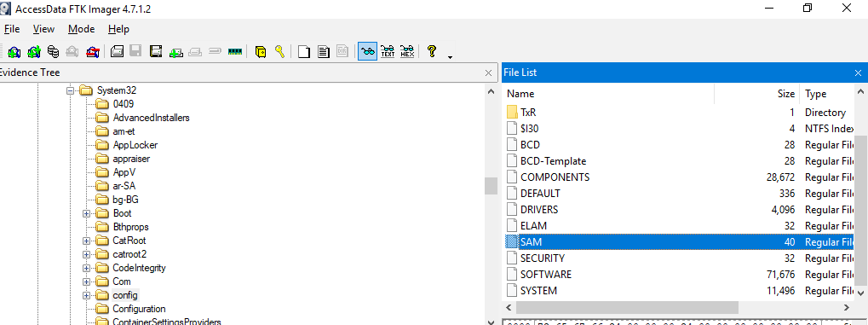868x325 pixels.
Task: Select the Bthprops folder
Action: click(x=130, y=227)
